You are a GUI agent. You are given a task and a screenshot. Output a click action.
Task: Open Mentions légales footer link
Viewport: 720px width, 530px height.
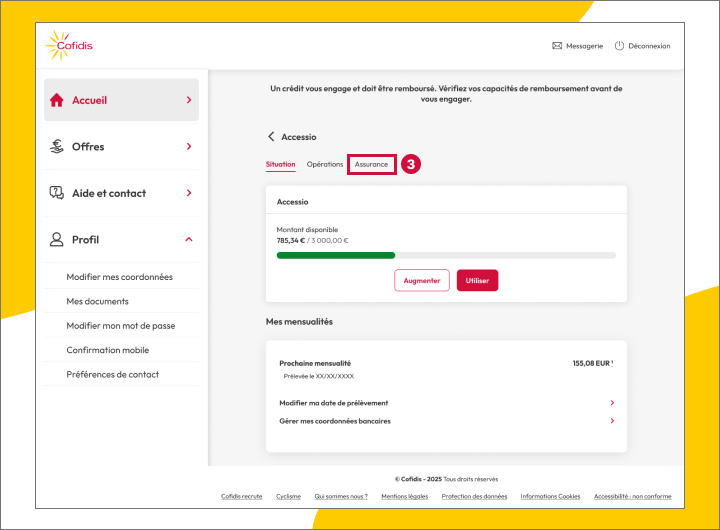[x=404, y=496]
